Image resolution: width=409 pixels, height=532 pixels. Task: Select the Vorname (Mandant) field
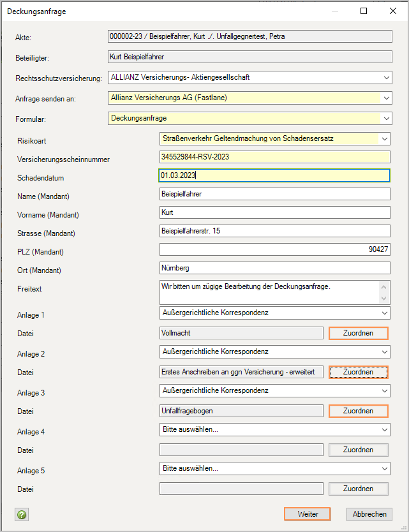[x=274, y=212]
